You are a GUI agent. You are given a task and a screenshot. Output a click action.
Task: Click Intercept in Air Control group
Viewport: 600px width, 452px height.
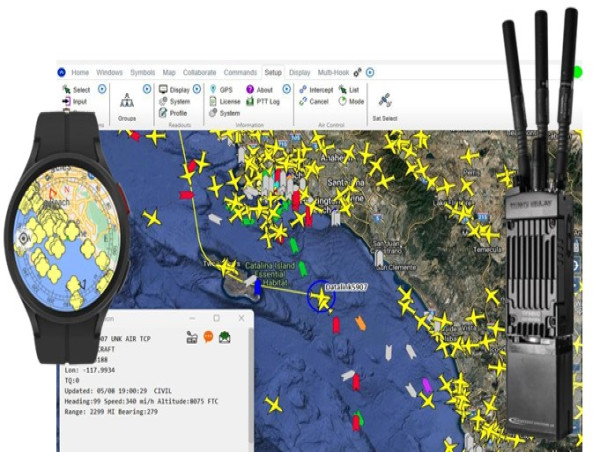pos(316,90)
